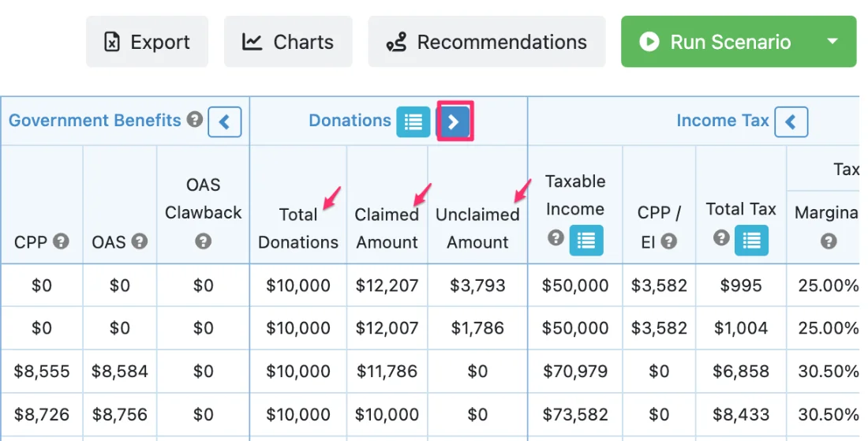Open Donations details list icon

[x=413, y=121]
